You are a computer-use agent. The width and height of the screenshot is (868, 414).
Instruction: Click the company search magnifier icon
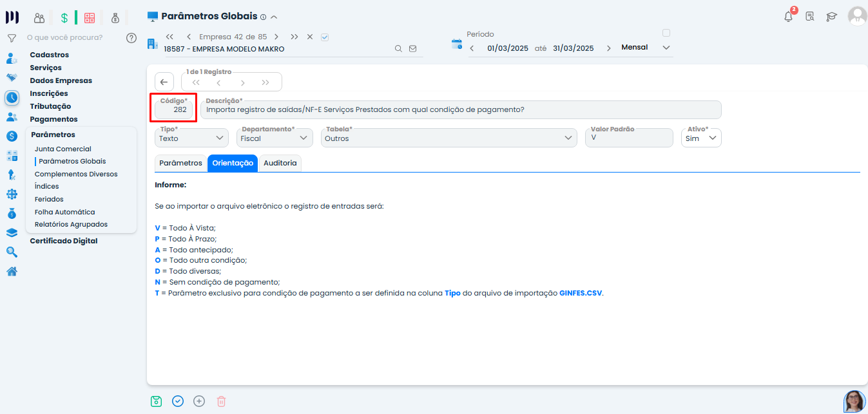click(398, 49)
